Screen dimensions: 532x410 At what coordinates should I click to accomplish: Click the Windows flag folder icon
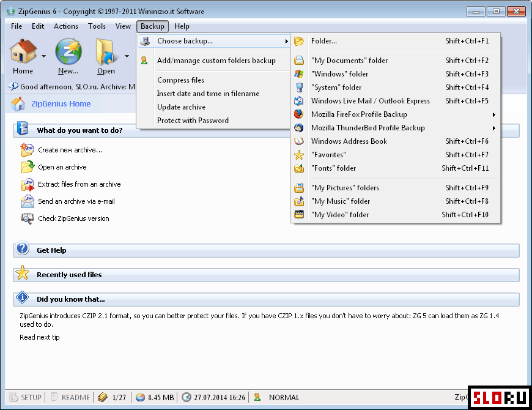299,74
